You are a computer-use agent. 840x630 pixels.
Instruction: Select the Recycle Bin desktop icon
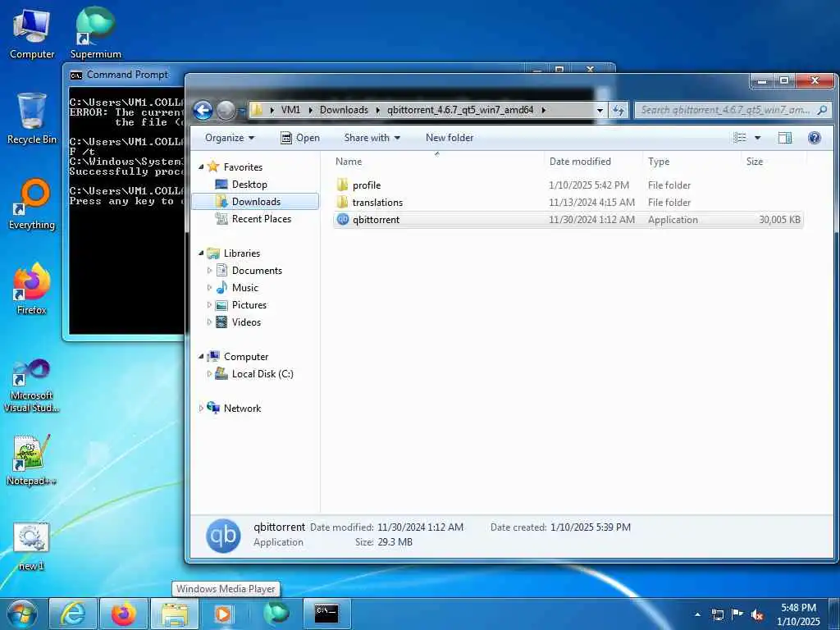32,119
